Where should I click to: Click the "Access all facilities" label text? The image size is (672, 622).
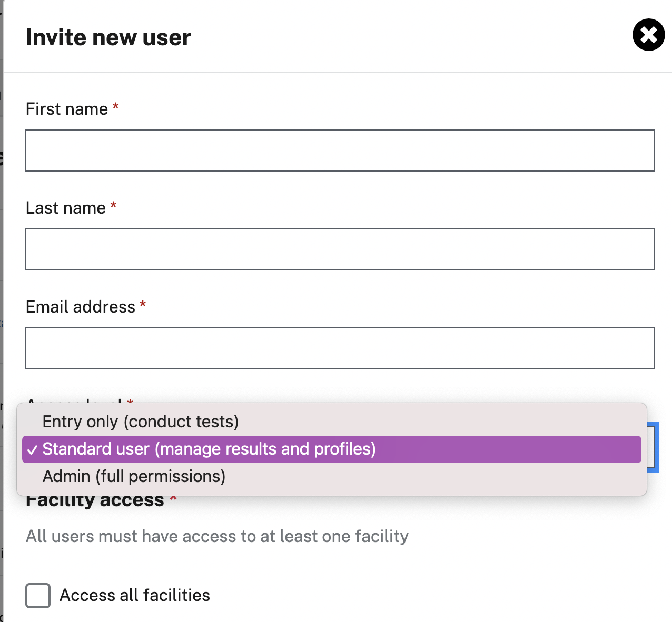coord(134,595)
